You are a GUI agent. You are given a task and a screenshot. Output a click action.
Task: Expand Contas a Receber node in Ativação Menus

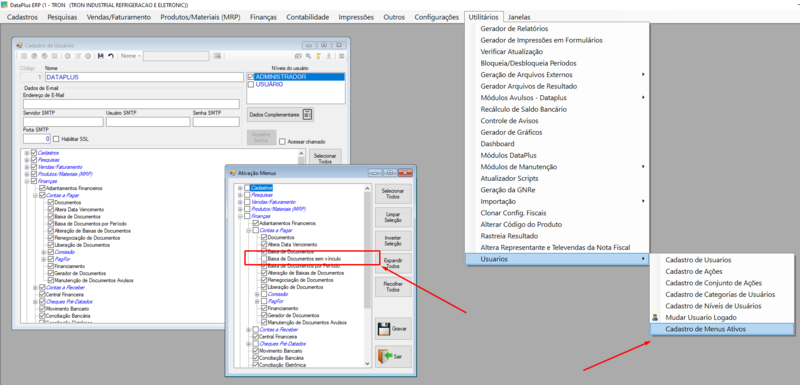248,329
